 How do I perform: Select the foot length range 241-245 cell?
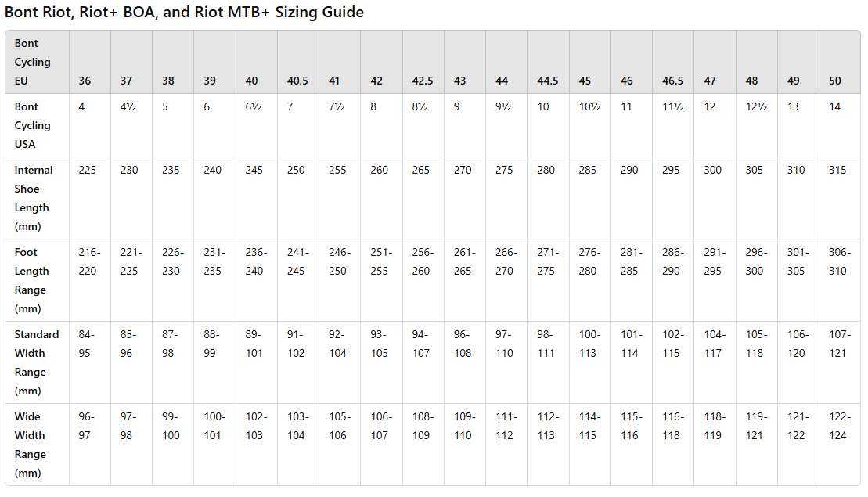[x=296, y=262]
